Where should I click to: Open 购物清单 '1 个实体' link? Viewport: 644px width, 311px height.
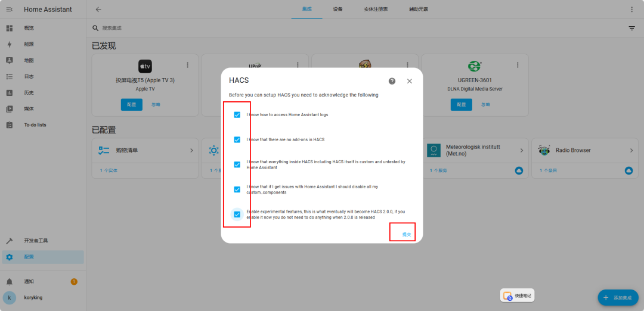point(109,170)
